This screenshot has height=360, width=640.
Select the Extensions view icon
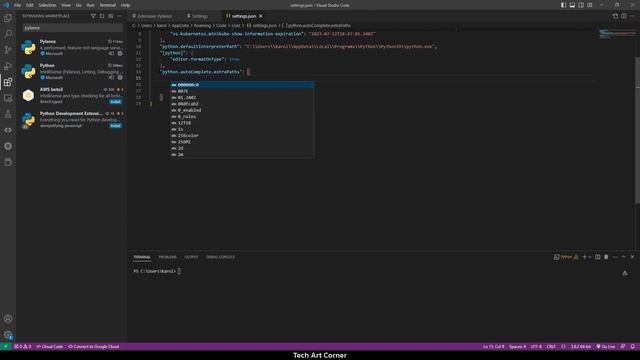[x=8, y=82]
